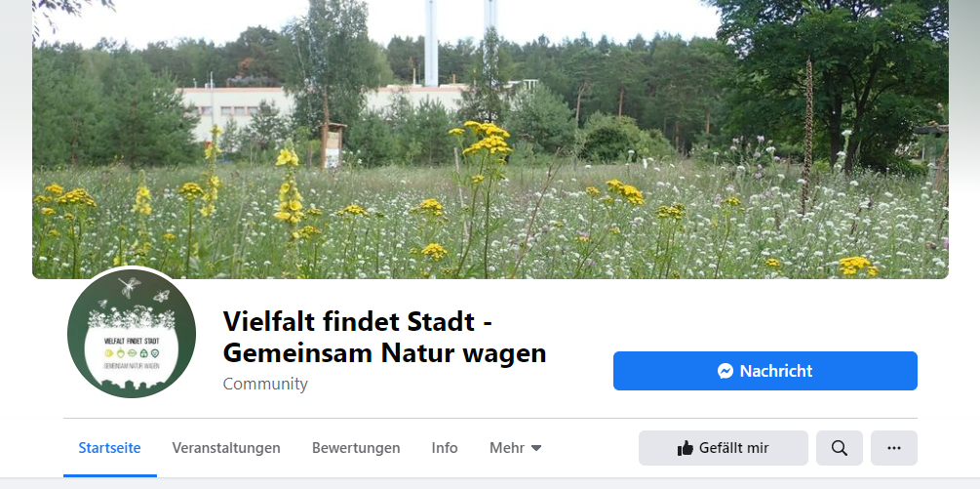Click the butterfly drawing in the profile logo
This screenshot has width=980, height=489.
(161, 296)
